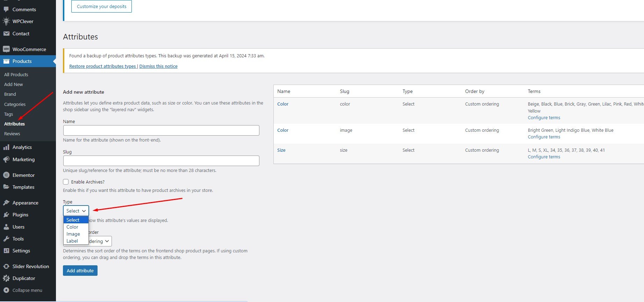Click the Slider Revolution refresh icon
Image resolution: width=644 pixels, height=302 pixels.
click(6, 266)
